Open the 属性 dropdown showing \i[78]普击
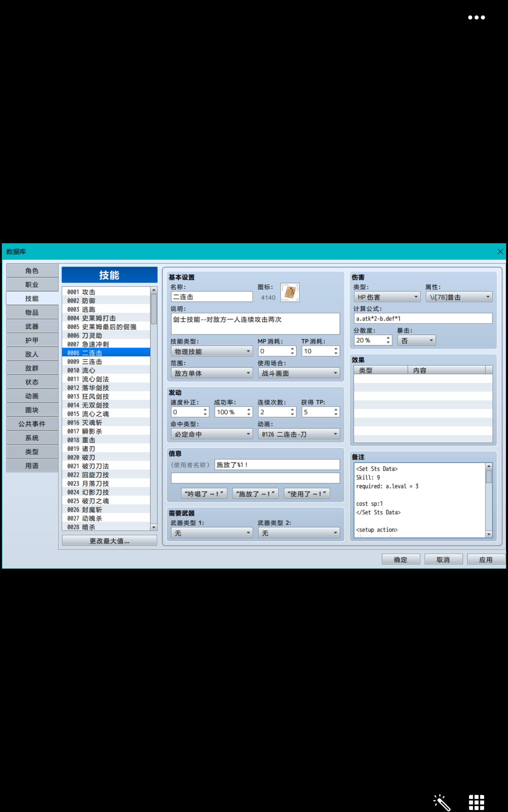 [x=459, y=297]
